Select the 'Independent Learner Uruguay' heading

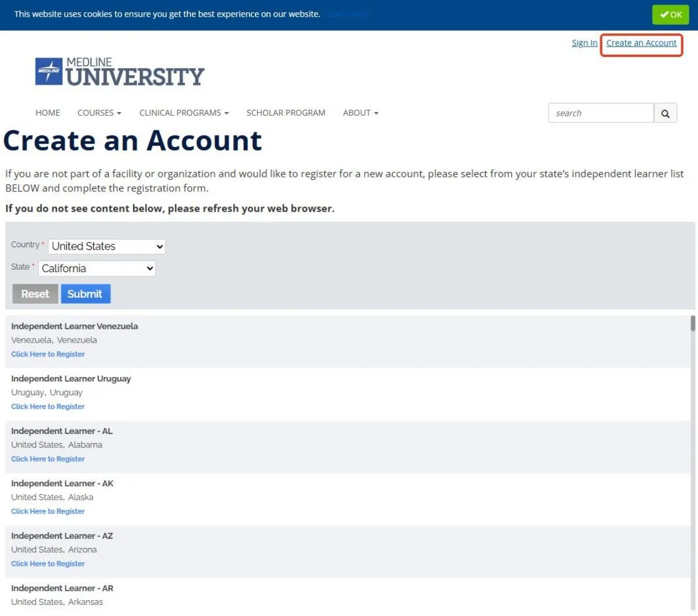(71, 379)
